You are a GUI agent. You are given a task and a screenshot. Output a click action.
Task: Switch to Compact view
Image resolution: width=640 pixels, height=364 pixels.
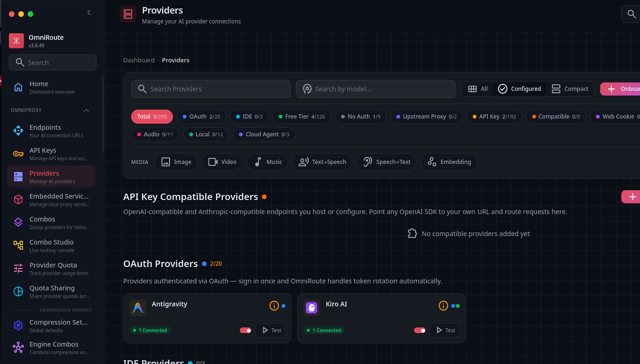coord(570,89)
